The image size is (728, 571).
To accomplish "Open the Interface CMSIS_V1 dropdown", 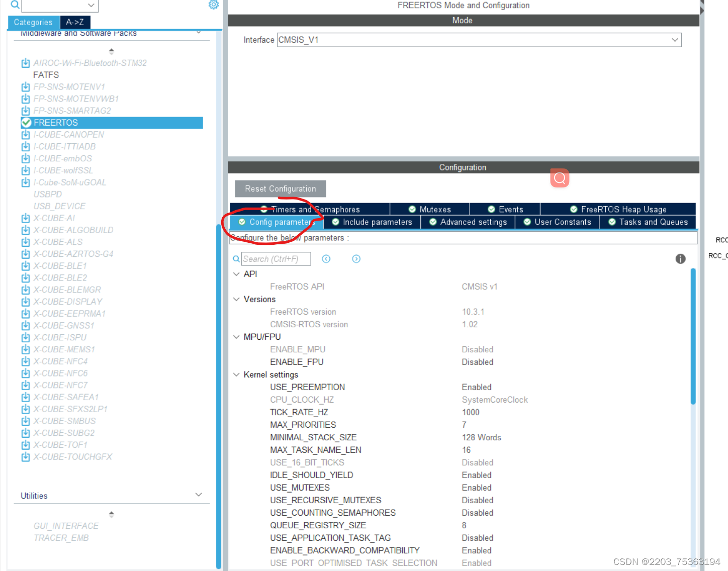I will [x=675, y=40].
